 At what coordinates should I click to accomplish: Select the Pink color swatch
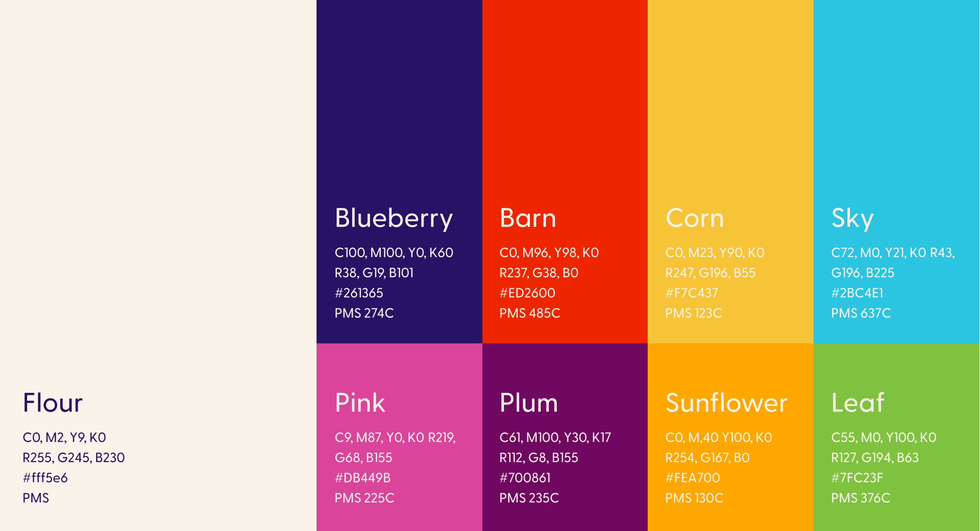point(399,437)
